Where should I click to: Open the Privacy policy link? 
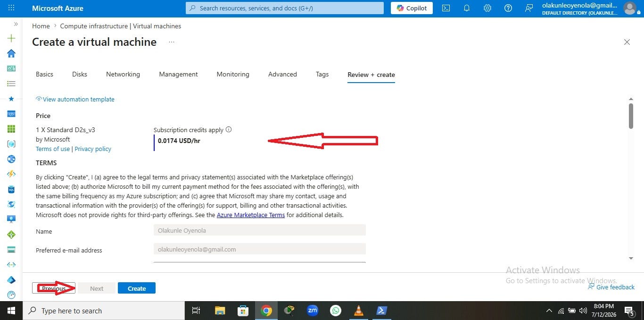pyautogui.click(x=93, y=149)
